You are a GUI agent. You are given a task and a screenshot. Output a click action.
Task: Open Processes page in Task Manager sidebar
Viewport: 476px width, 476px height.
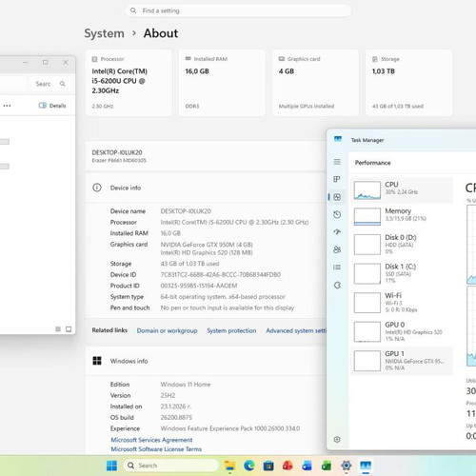click(x=337, y=179)
